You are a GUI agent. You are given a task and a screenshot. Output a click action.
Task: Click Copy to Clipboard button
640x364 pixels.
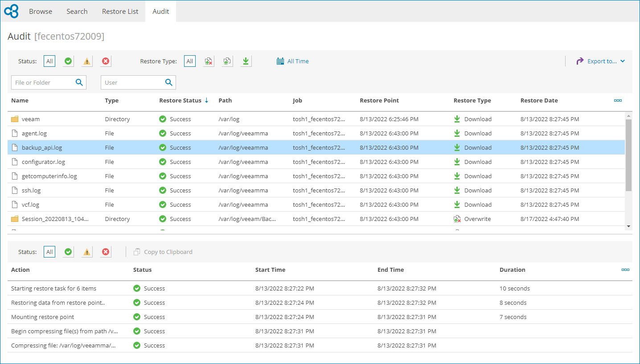(163, 252)
